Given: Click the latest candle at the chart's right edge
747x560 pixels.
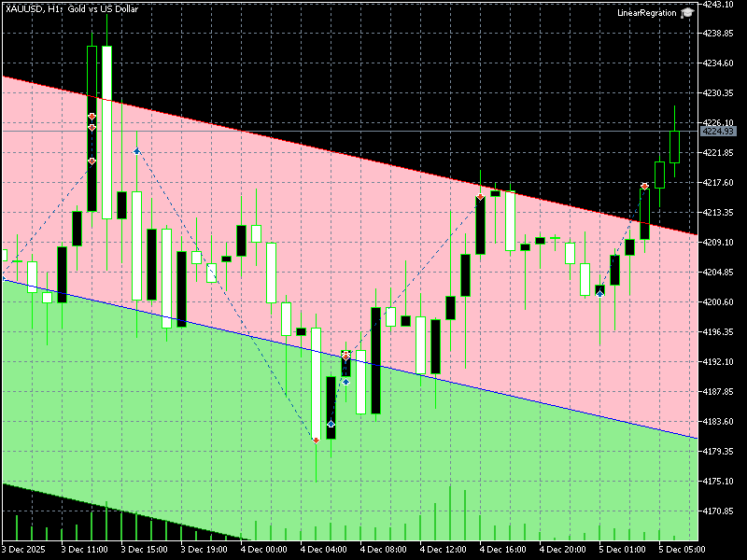Looking at the screenshot, I should pos(674,147).
